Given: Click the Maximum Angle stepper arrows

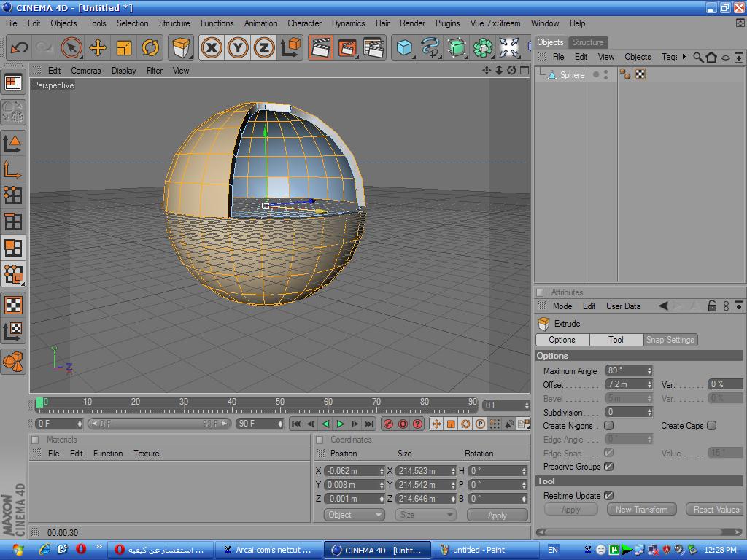Looking at the screenshot, I should coord(649,370).
